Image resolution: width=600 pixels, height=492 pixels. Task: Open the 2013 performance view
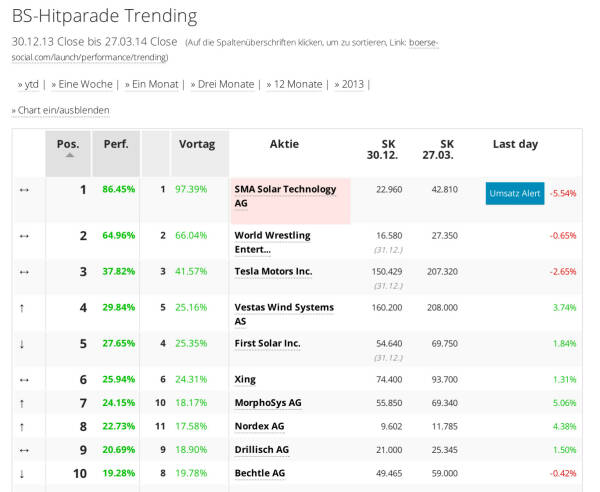351,84
